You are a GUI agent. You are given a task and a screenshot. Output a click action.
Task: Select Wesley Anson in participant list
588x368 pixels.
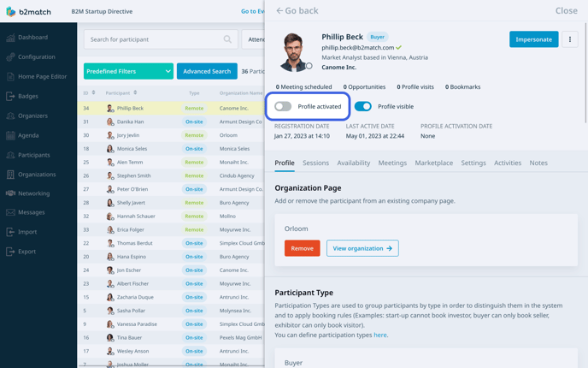pyautogui.click(x=132, y=351)
